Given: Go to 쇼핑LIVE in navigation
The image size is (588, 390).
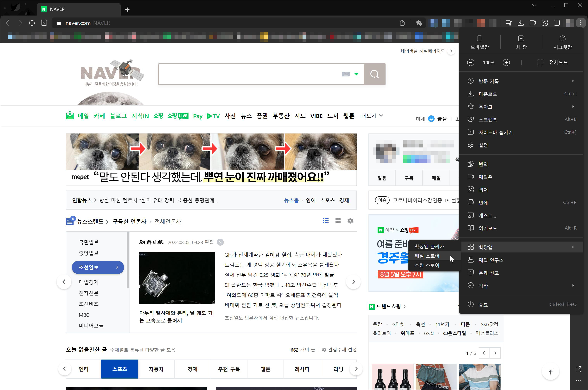Looking at the screenshot, I should pyautogui.click(x=178, y=116).
